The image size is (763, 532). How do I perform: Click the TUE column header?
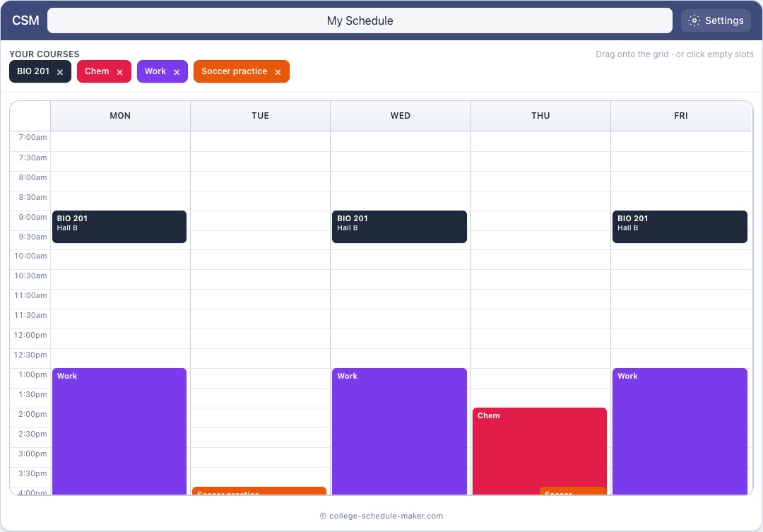pos(260,116)
